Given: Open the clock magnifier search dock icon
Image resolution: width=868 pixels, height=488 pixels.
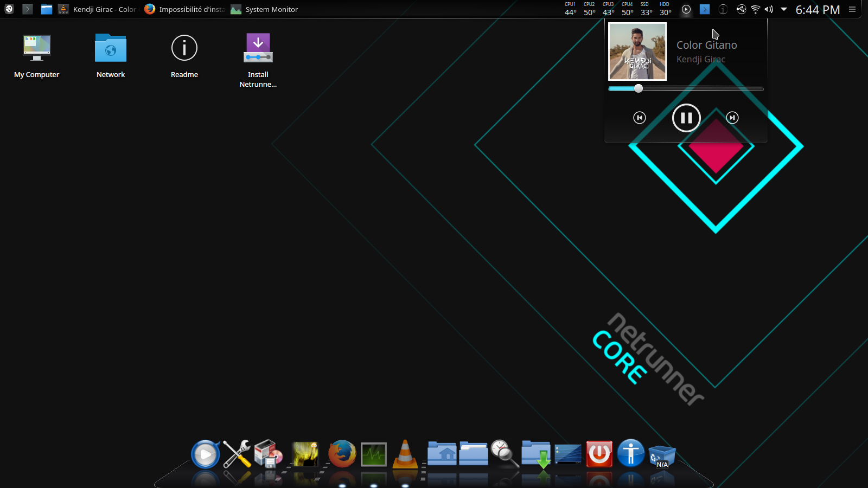Looking at the screenshot, I should [505, 454].
